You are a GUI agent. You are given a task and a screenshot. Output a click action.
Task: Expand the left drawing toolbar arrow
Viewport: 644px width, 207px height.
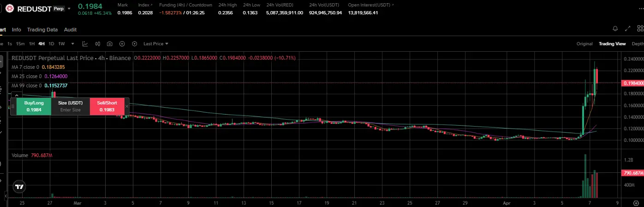point(6,196)
